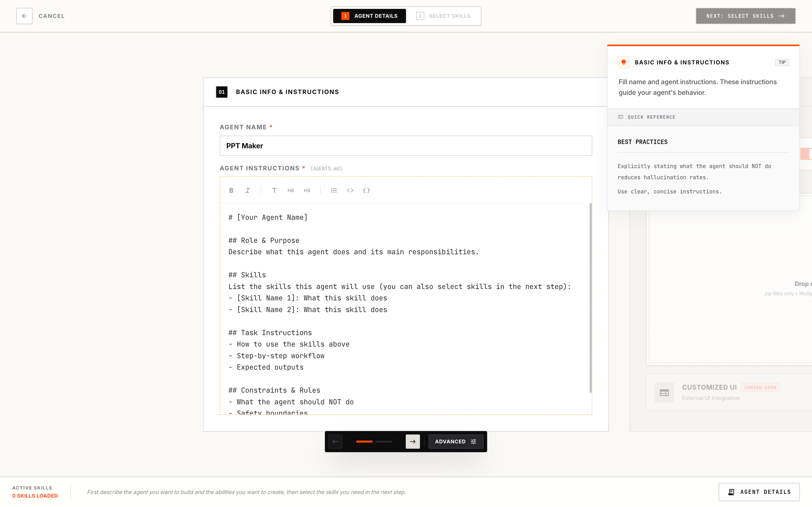Click the back arrow next to Cancel
Screen dimensions: 812x507
[24, 16]
